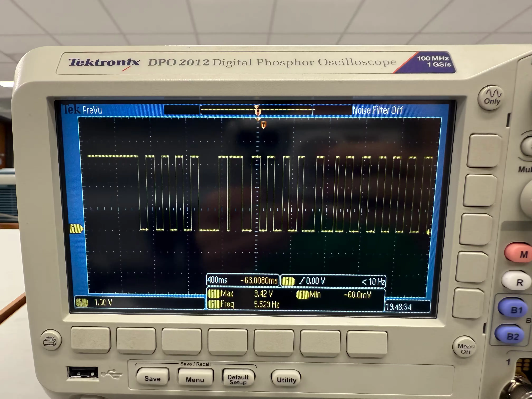Click the channel 1 1.00 V scale readout
The width and height of the screenshot is (532, 399).
pyautogui.click(x=103, y=302)
